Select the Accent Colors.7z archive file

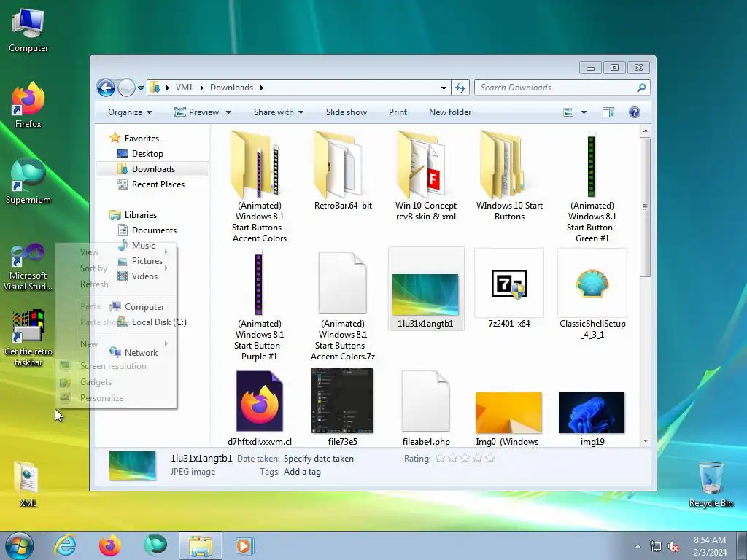[x=343, y=306]
